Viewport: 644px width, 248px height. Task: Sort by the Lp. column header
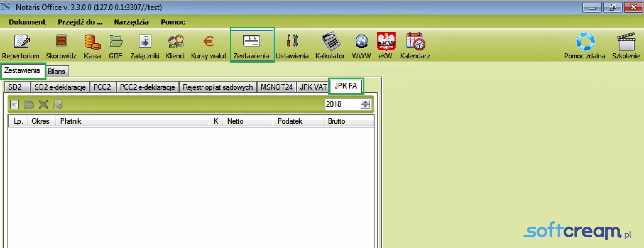click(18, 121)
